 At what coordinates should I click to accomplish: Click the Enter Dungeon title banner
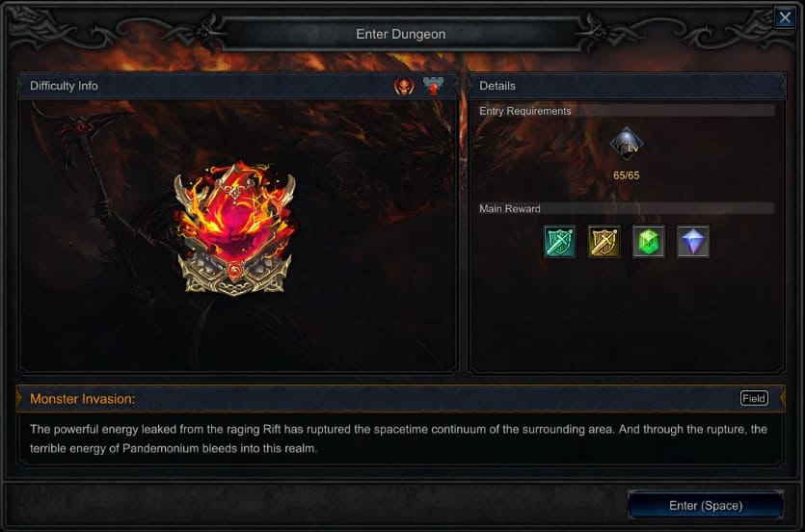click(x=401, y=34)
